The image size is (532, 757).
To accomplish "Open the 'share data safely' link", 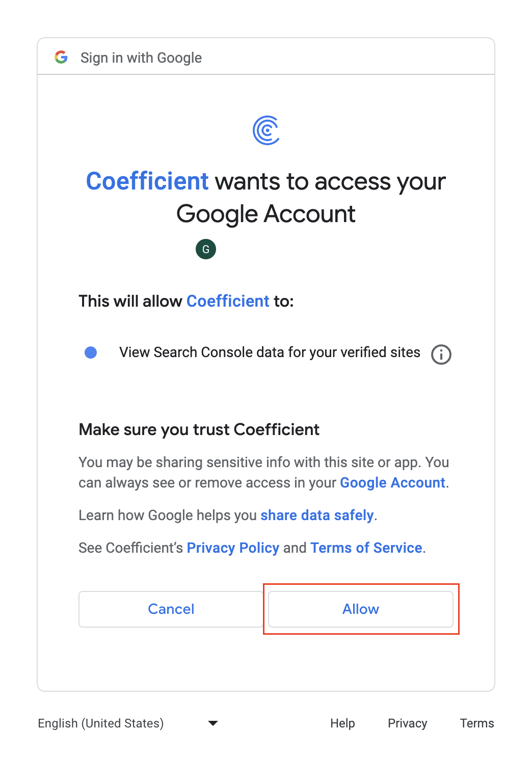I will [x=317, y=515].
